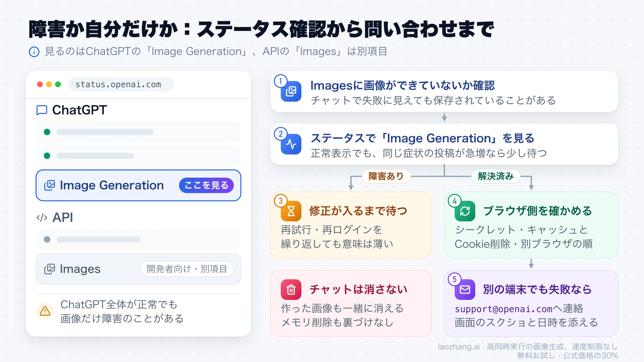Click the text Cookie削除・別ブラウザの順
The height and width of the screenshot is (362, 644).
coord(524,244)
